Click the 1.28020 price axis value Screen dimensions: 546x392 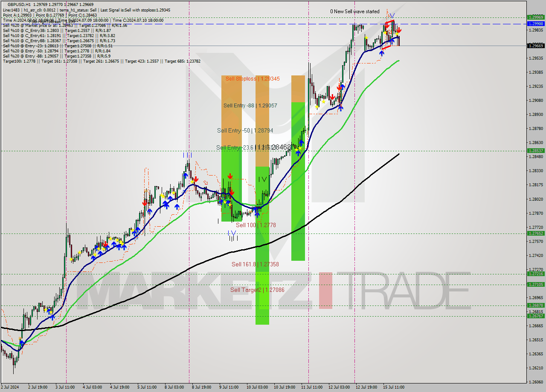pos(536,199)
